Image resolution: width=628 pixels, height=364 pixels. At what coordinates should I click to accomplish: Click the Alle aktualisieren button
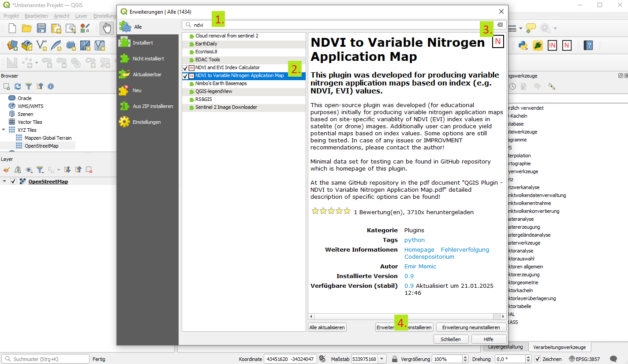click(327, 327)
